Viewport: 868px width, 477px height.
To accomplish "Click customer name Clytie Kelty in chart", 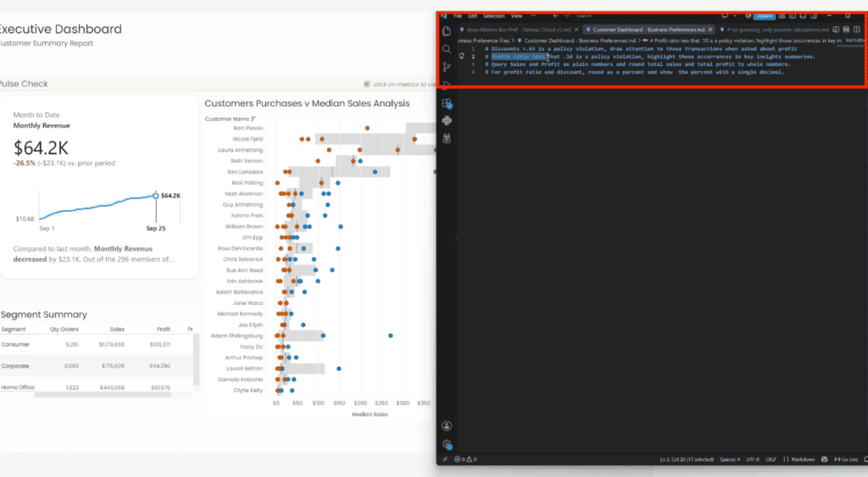I will point(248,390).
